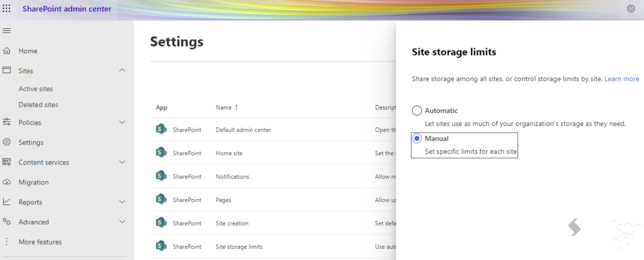Click SharePoint text in Notifications row

point(187,176)
